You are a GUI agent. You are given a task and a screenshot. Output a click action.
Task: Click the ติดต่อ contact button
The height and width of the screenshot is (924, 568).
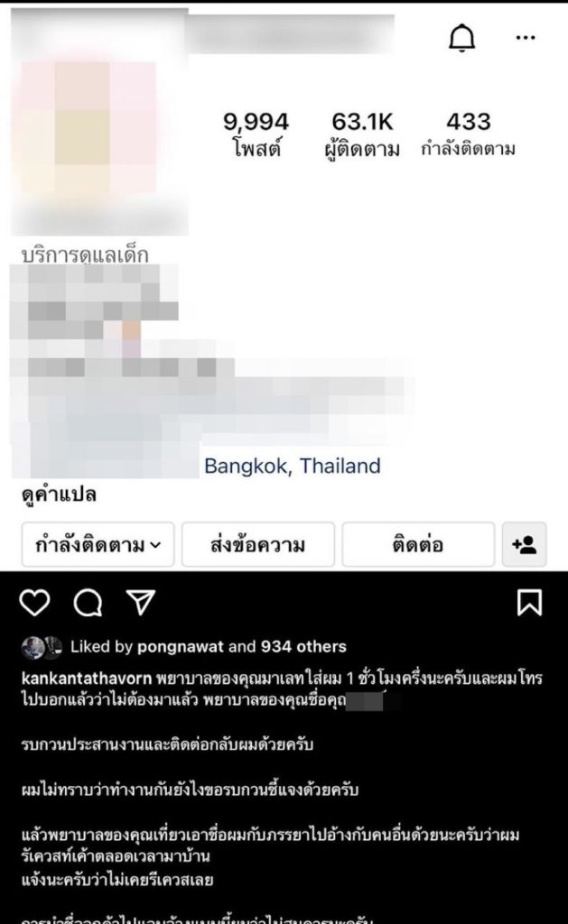coord(417,544)
